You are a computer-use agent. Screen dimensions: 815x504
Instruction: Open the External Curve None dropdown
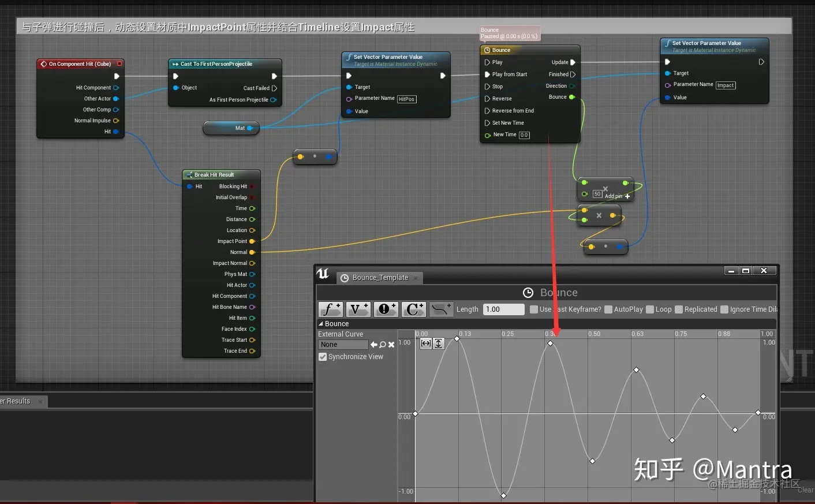(x=343, y=345)
